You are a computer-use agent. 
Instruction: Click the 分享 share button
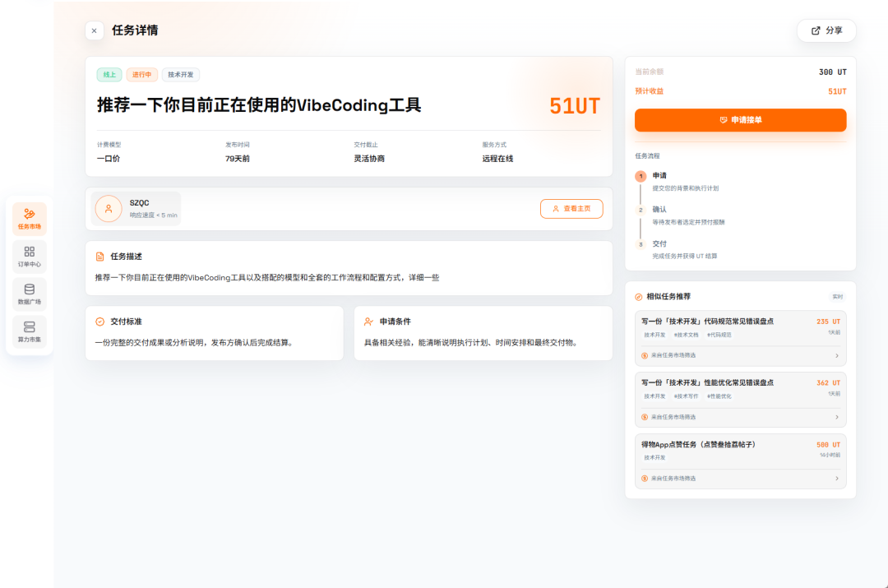(x=826, y=30)
